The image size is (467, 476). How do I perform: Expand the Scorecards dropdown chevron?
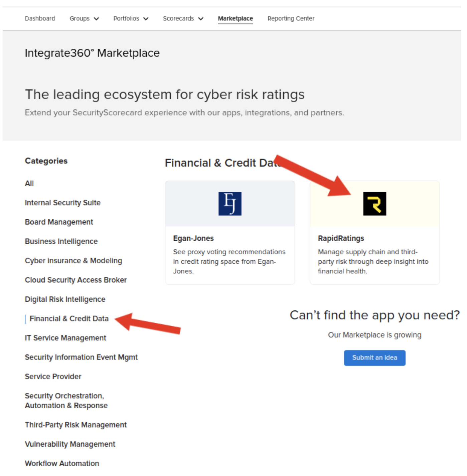coord(201,19)
